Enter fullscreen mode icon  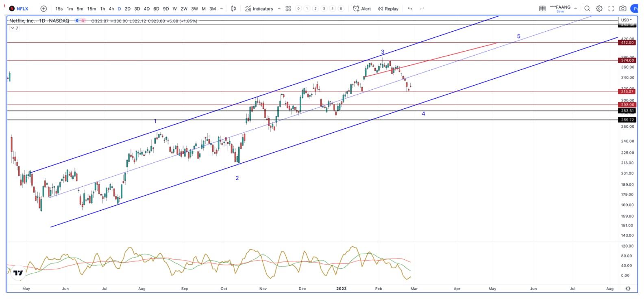click(611, 9)
